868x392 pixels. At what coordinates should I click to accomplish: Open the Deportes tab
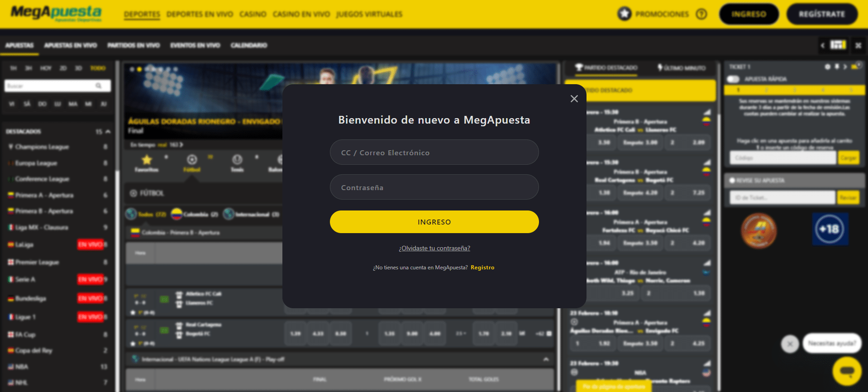coord(142,14)
